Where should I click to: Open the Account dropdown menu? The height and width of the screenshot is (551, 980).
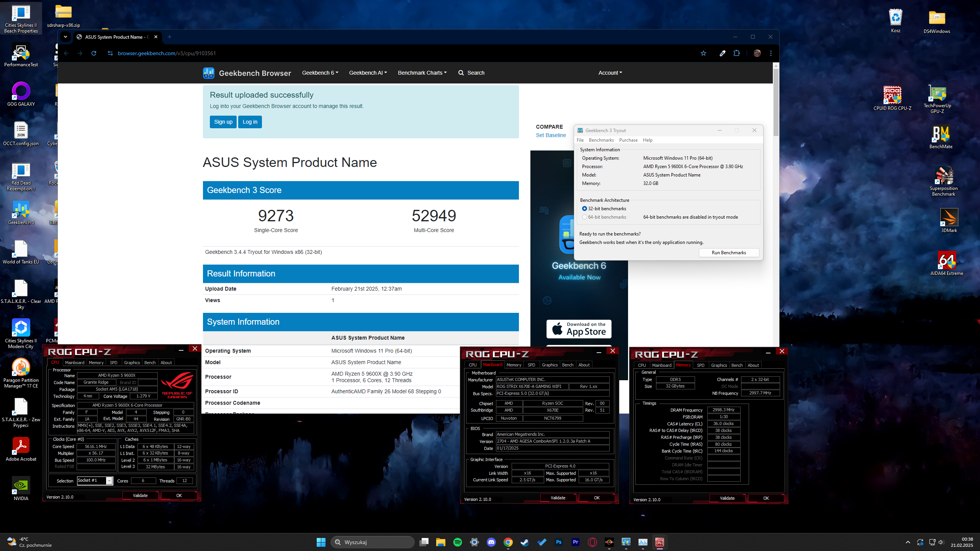click(610, 73)
